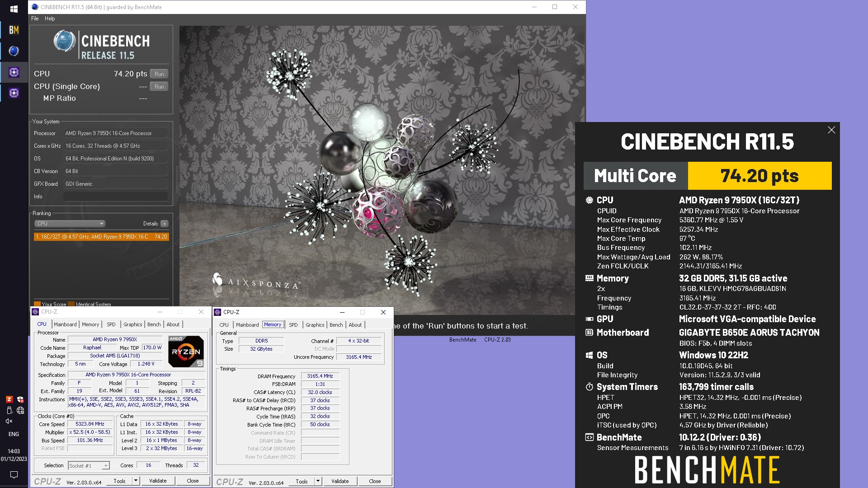Click Tools button in left CPU-Z window
The height and width of the screenshot is (488, 868).
(x=119, y=481)
